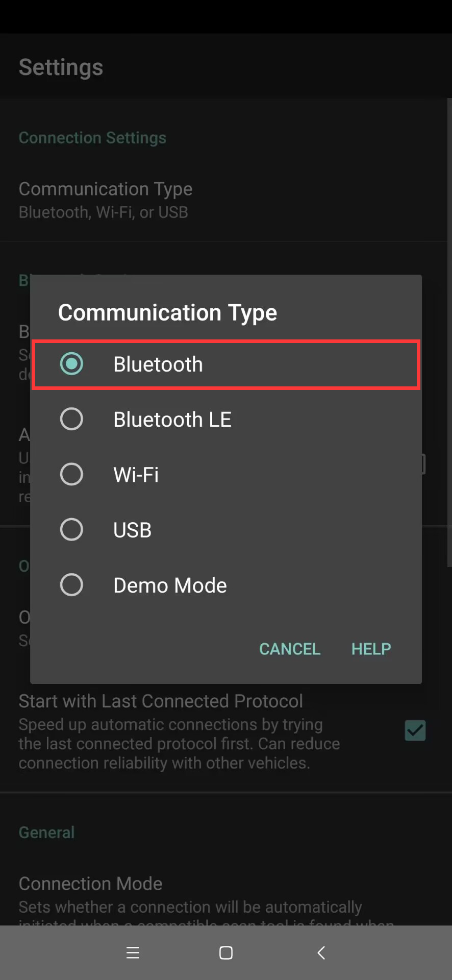Tap the Android back navigation icon
This screenshot has height=980, width=452.
coord(321,952)
